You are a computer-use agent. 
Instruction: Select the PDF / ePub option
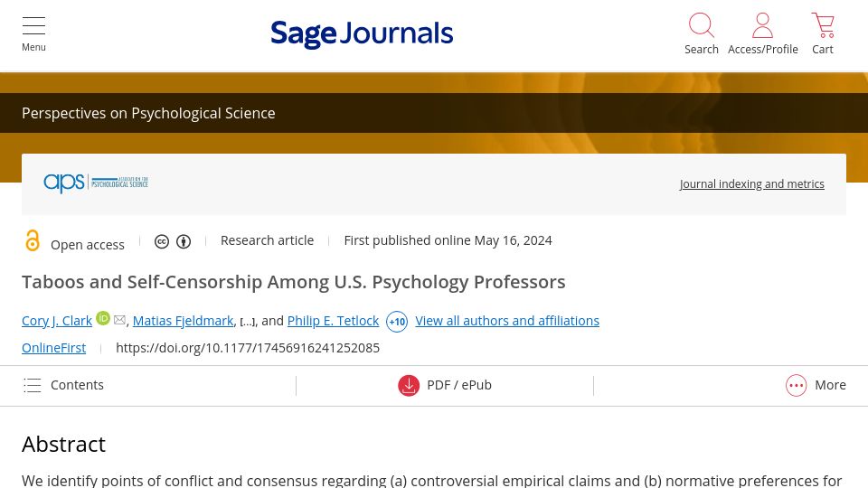pyautogui.click(x=459, y=385)
